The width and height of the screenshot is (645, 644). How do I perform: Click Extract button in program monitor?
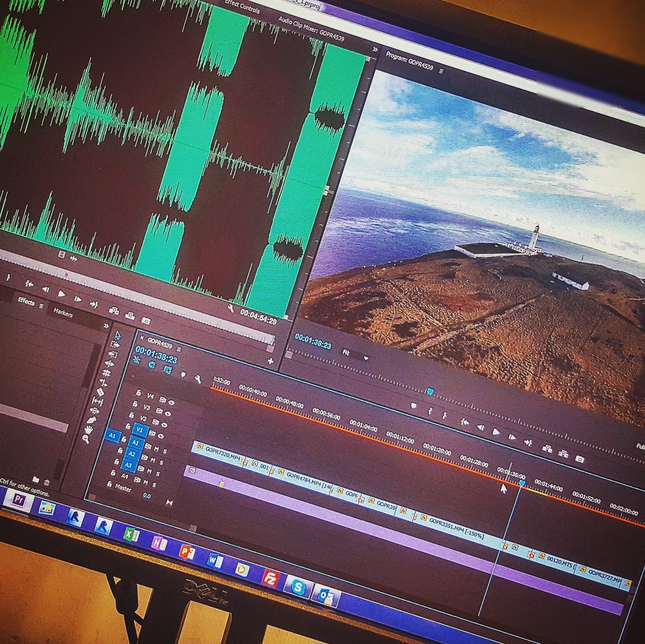(x=563, y=453)
